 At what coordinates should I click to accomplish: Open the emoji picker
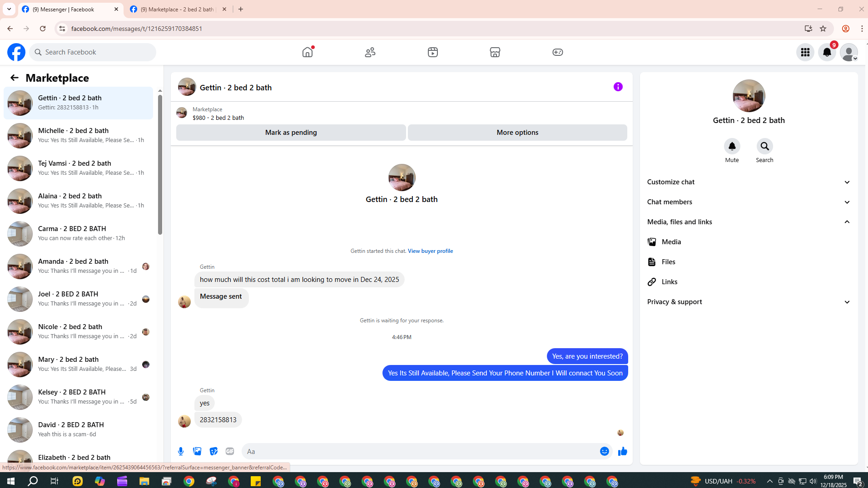(605, 451)
